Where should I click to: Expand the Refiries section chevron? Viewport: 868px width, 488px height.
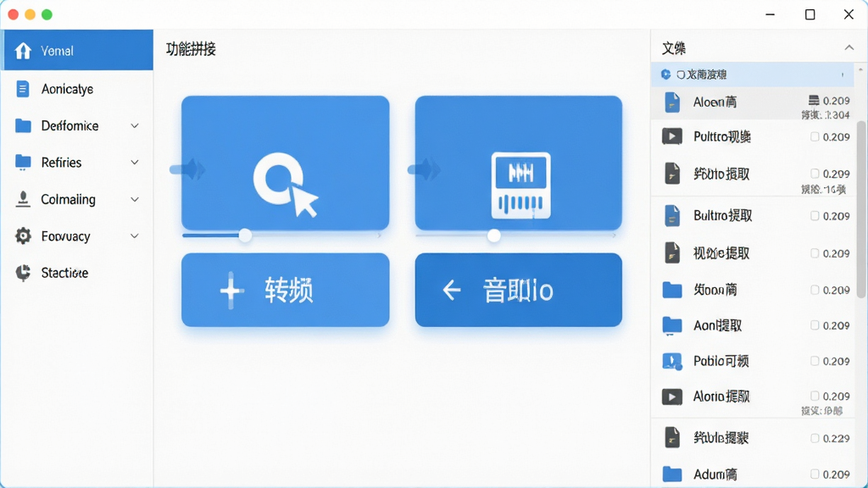(135, 162)
